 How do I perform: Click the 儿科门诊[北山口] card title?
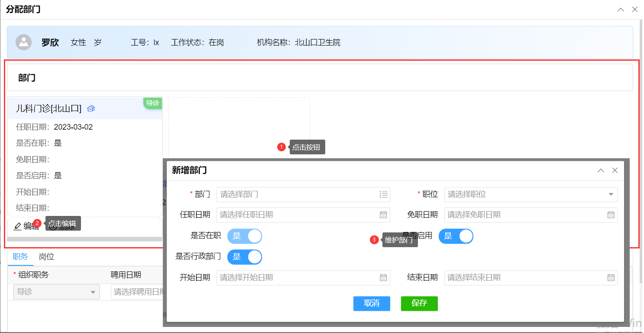tap(49, 108)
